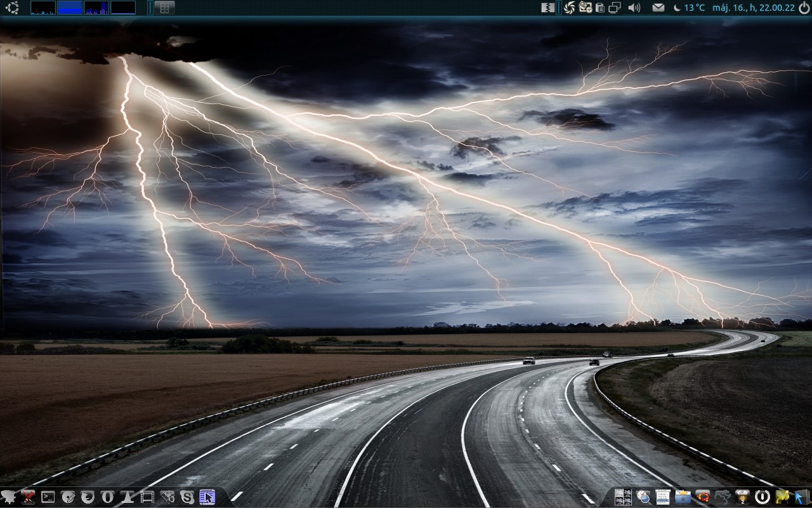The height and width of the screenshot is (508, 812).
Task: Launch the film strip video app in dock
Action: tap(147, 497)
